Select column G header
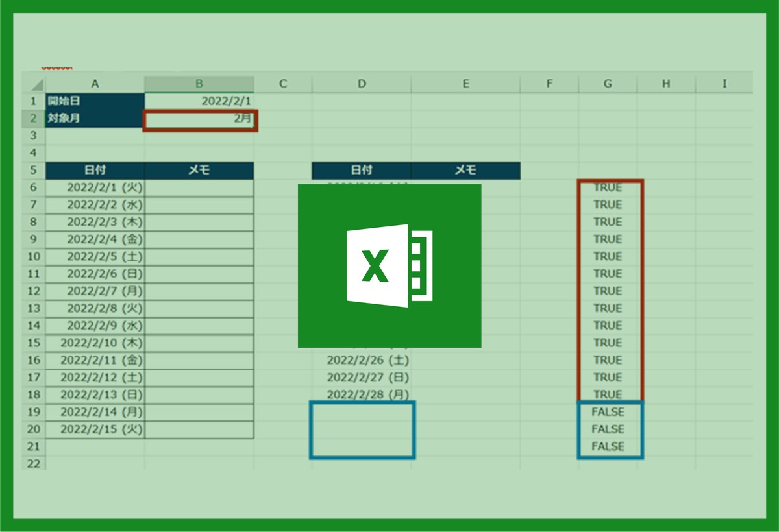This screenshot has height=532, width=779. 607,84
